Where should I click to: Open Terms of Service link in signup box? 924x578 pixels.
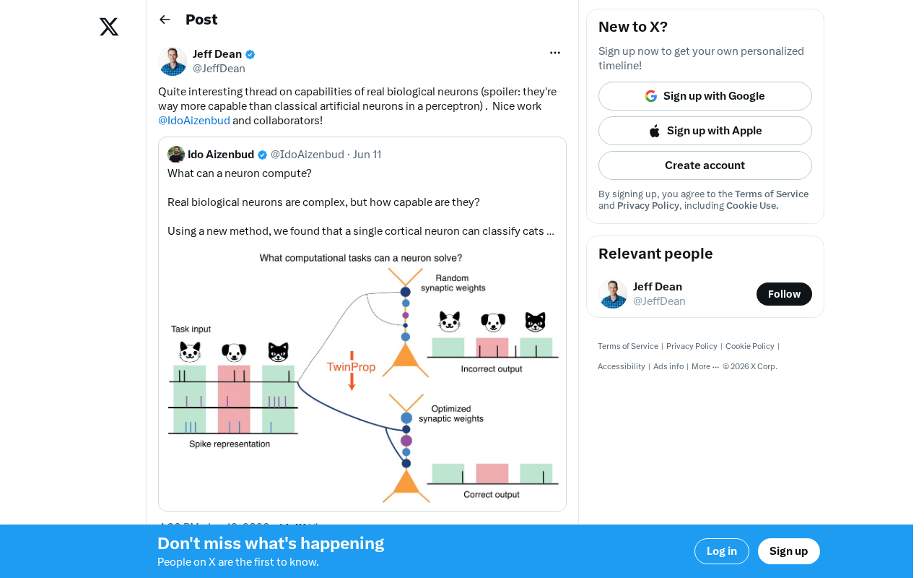click(772, 194)
